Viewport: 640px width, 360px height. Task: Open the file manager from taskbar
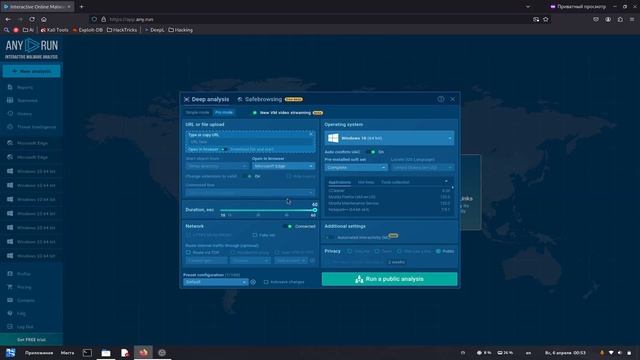tap(106, 353)
